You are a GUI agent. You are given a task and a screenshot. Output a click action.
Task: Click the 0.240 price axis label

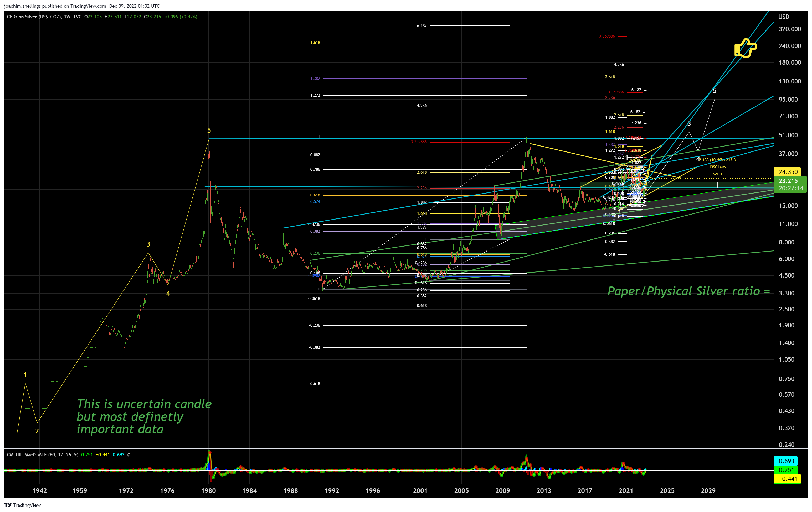[x=787, y=445]
